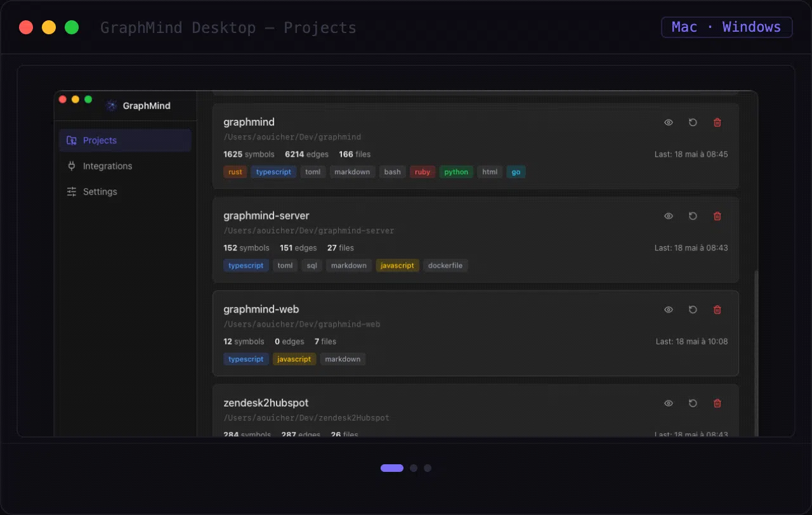Click 0 edges in graphmind-web
Viewport: 812px width, 515px height.
tap(289, 341)
